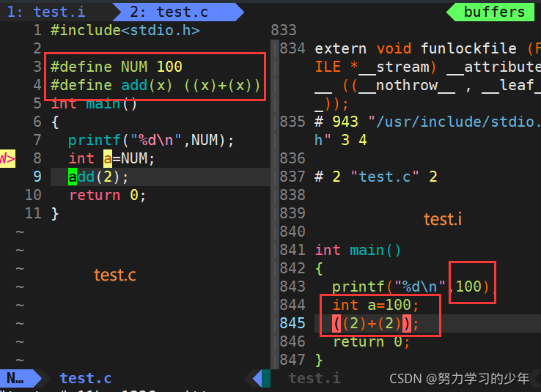
Task: Click '#define NUM 100' line
Action: (x=117, y=67)
